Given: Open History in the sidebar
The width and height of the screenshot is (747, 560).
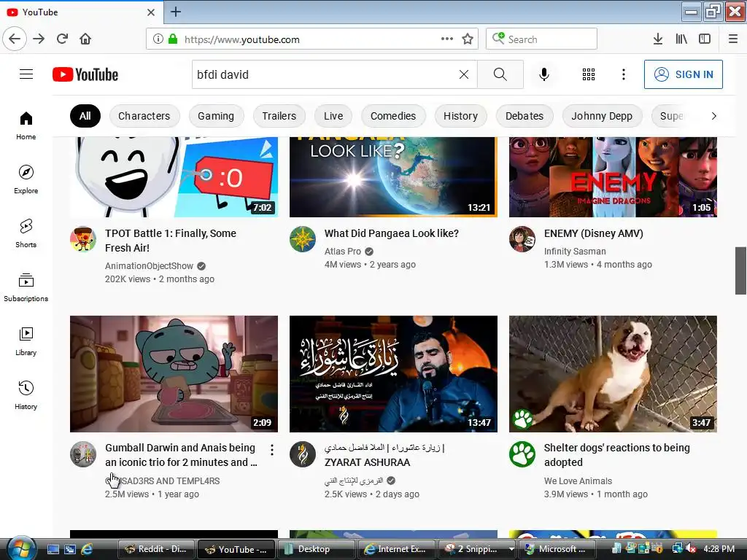Looking at the screenshot, I should point(26,395).
